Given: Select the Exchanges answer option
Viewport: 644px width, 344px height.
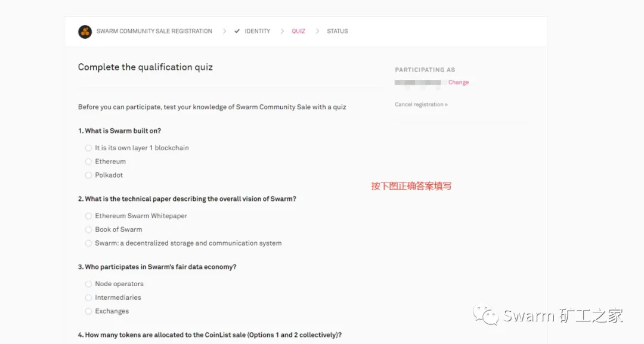Looking at the screenshot, I should [x=88, y=311].
